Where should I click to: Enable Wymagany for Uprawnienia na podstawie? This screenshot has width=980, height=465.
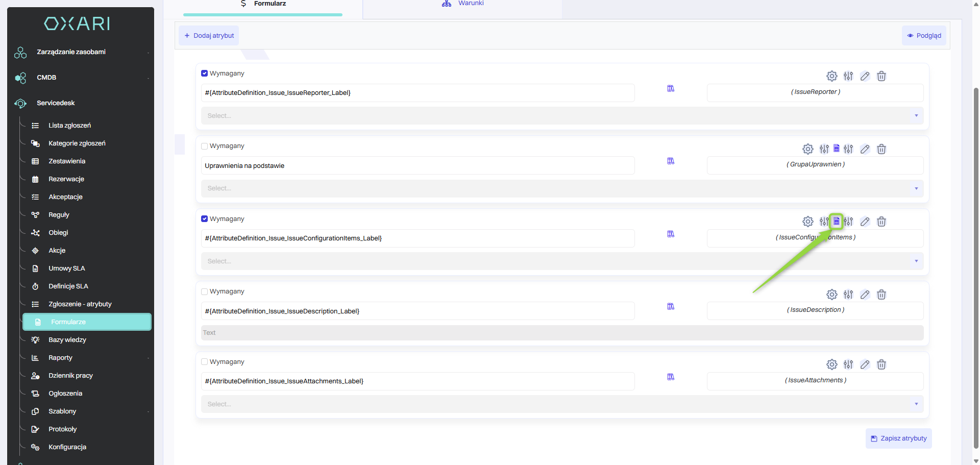pyautogui.click(x=205, y=146)
